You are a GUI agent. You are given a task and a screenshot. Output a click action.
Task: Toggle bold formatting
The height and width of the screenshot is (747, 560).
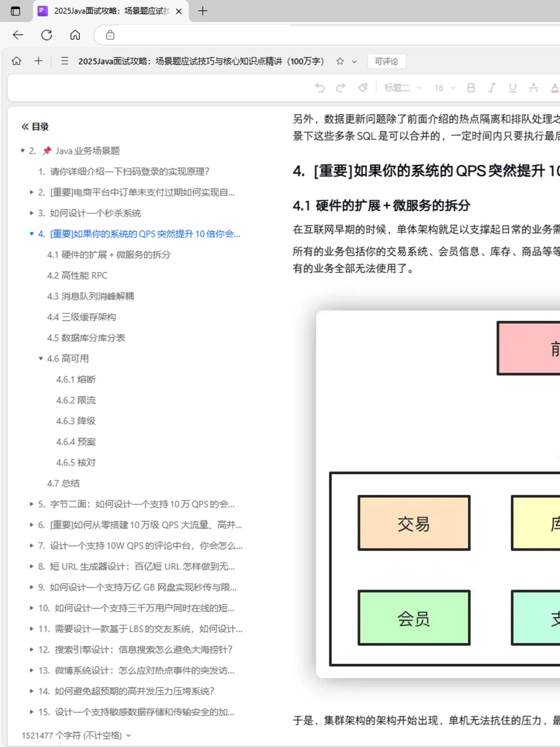click(x=471, y=88)
